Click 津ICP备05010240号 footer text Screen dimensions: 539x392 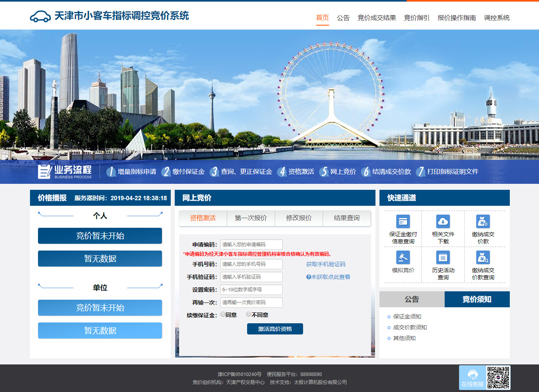click(240, 374)
